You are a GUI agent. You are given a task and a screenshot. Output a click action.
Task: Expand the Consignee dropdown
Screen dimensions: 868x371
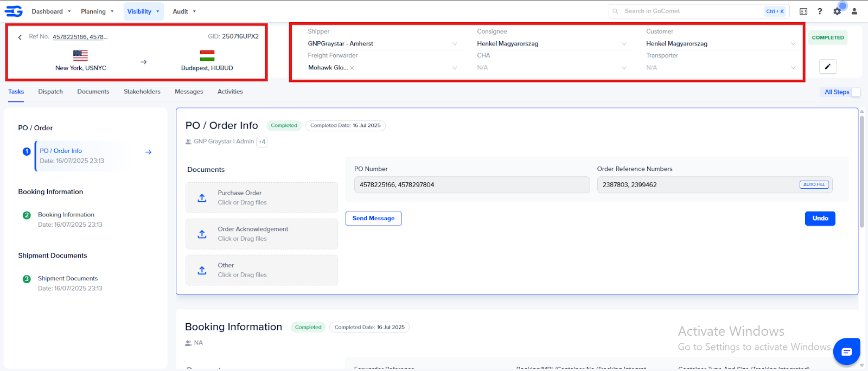[x=624, y=44]
